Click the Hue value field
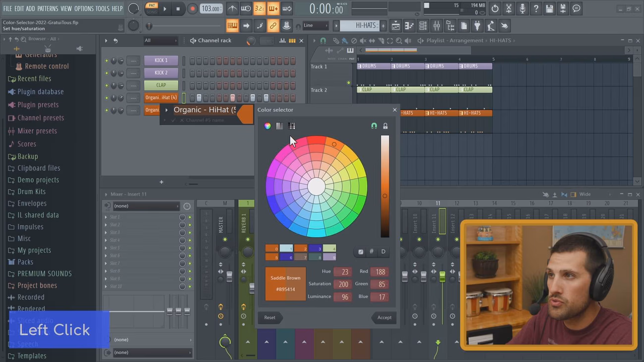644x362 pixels. 342,272
